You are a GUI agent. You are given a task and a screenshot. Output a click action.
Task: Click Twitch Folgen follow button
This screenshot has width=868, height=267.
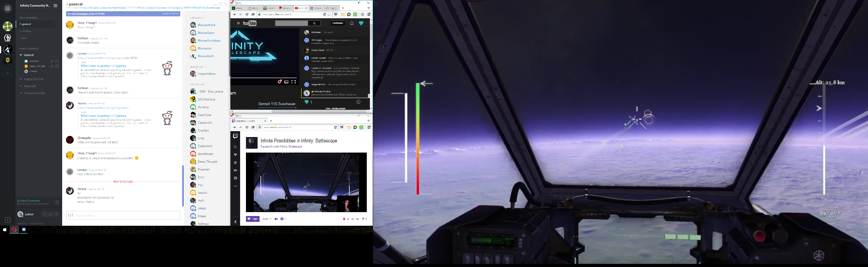253,219
